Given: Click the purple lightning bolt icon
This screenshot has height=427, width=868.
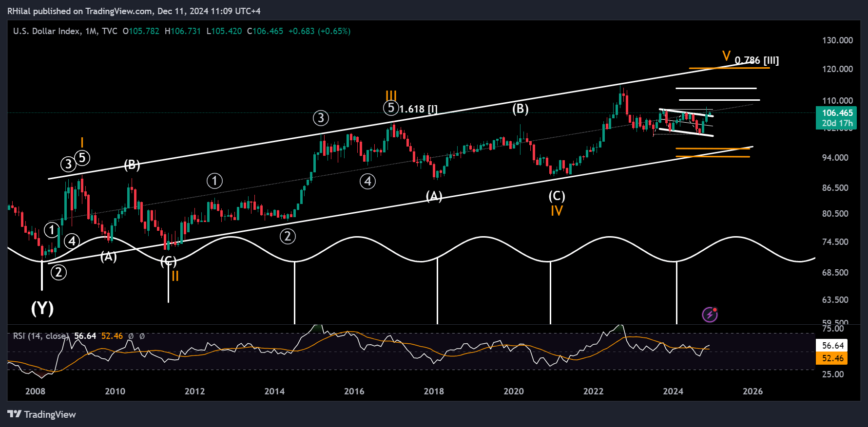Looking at the screenshot, I should (710, 315).
